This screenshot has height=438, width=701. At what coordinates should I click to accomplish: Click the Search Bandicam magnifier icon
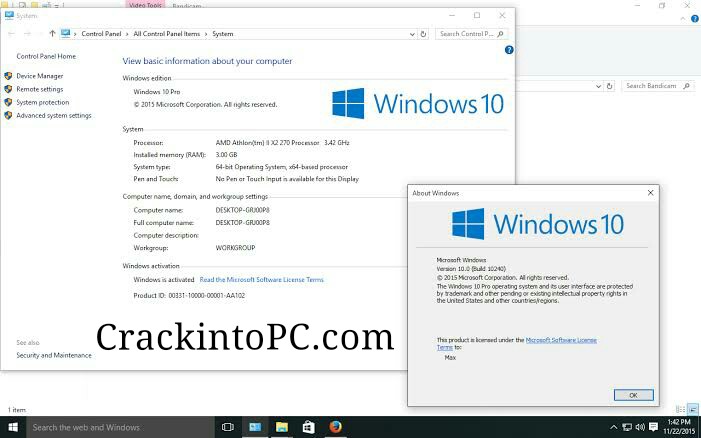(687, 86)
